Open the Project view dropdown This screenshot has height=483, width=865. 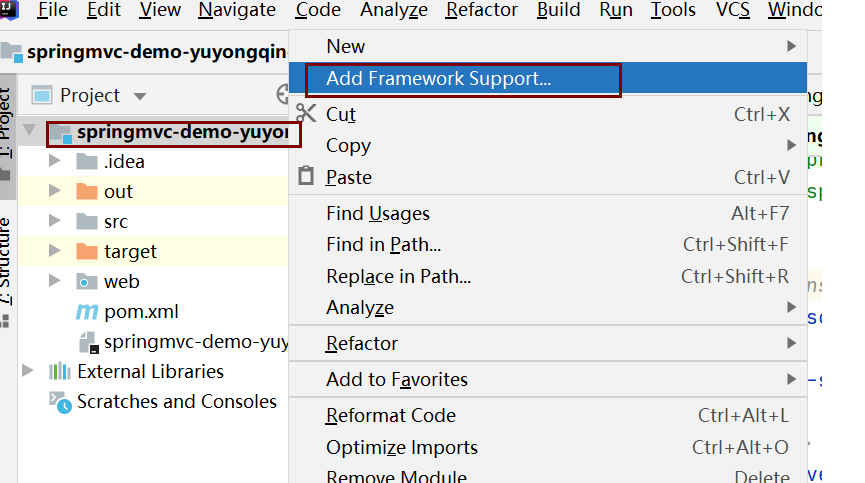[x=140, y=96]
